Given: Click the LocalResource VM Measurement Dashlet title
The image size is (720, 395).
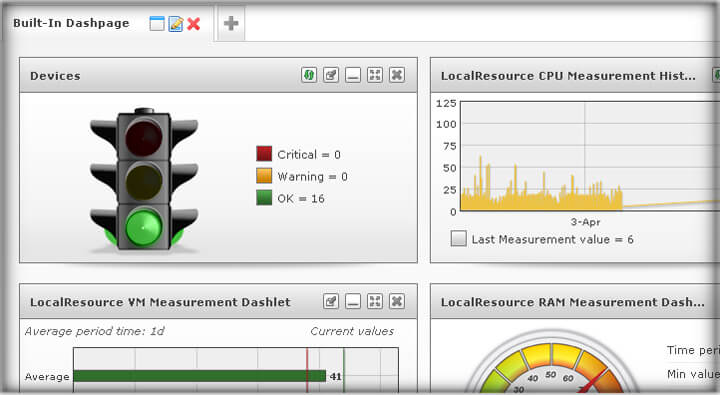Looking at the screenshot, I should pos(160,302).
